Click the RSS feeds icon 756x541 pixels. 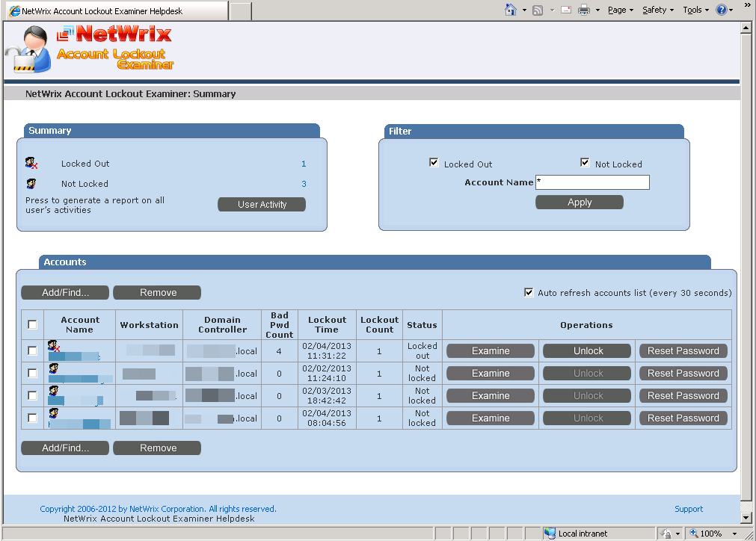coord(537,10)
